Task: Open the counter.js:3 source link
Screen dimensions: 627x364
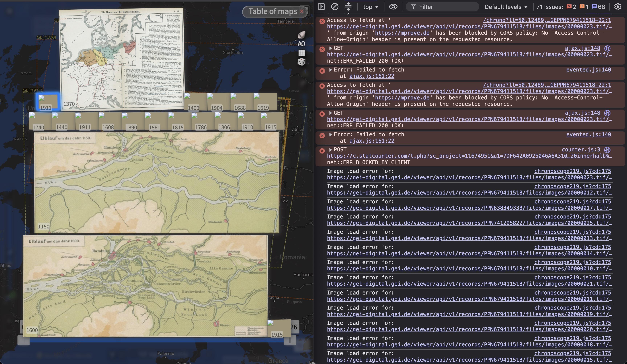Action: (x=581, y=150)
